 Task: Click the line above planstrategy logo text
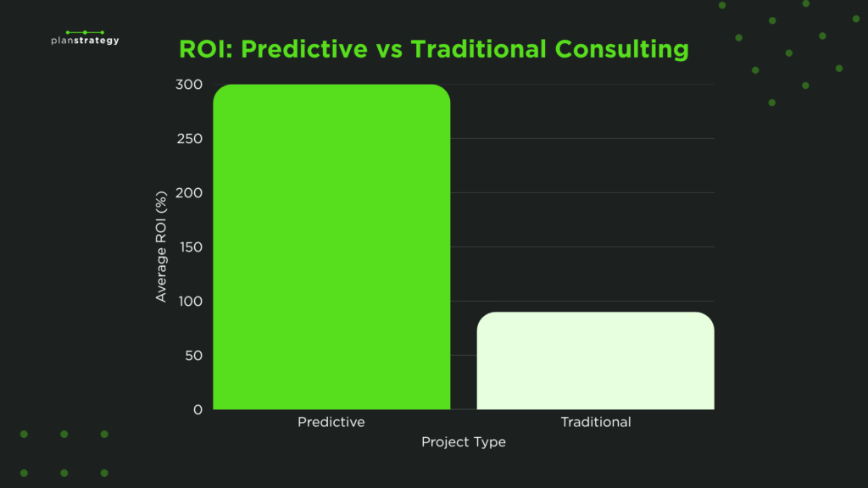click(85, 33)
